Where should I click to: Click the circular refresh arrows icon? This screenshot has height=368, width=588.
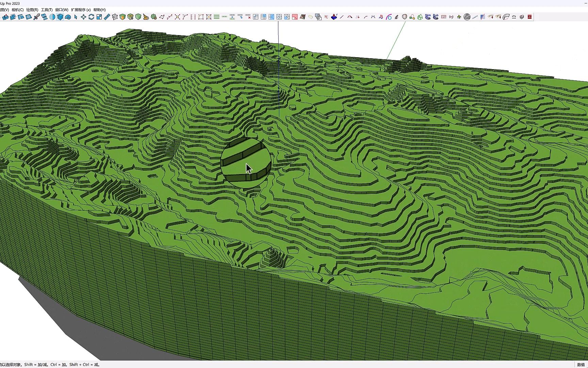[91, 17]
